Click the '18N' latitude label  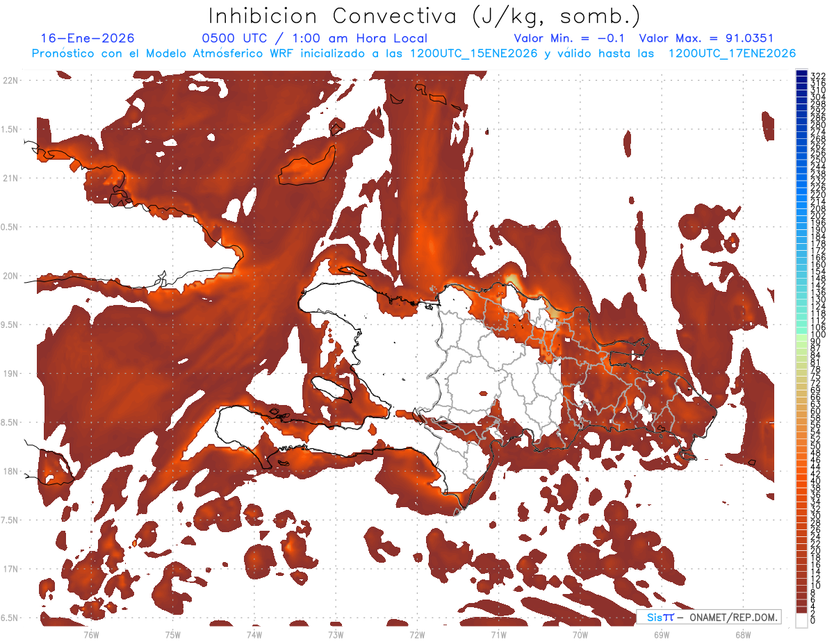click(10, 471)
